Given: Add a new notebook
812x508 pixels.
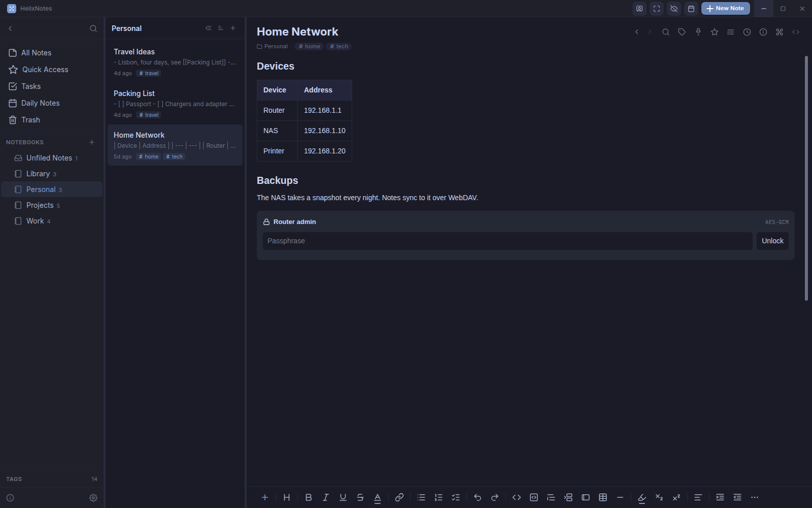Looking at the screenshot, I should pyautogui.click(x=92, y=142).
